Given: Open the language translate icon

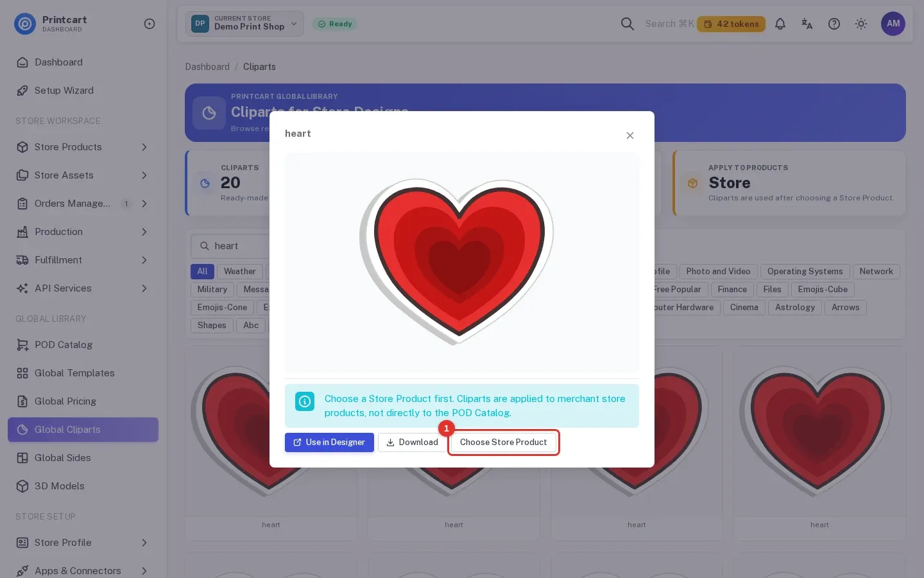Looking at the screenshot, I should 807,24.
